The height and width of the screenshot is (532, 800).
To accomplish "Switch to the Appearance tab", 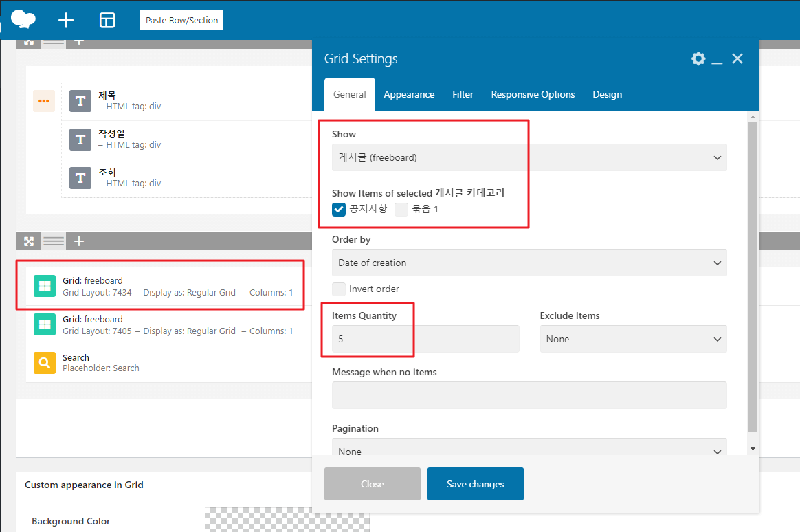I will click(x=409, y=94).
